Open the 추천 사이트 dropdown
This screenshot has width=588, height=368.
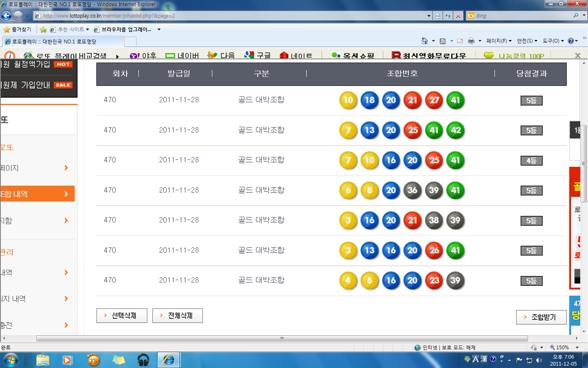[x=71, y=29]
